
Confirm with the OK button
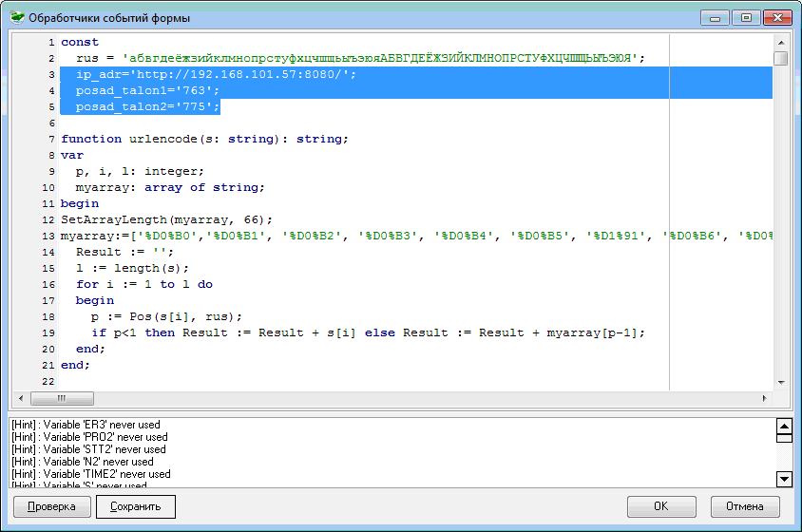pos(660,506)
